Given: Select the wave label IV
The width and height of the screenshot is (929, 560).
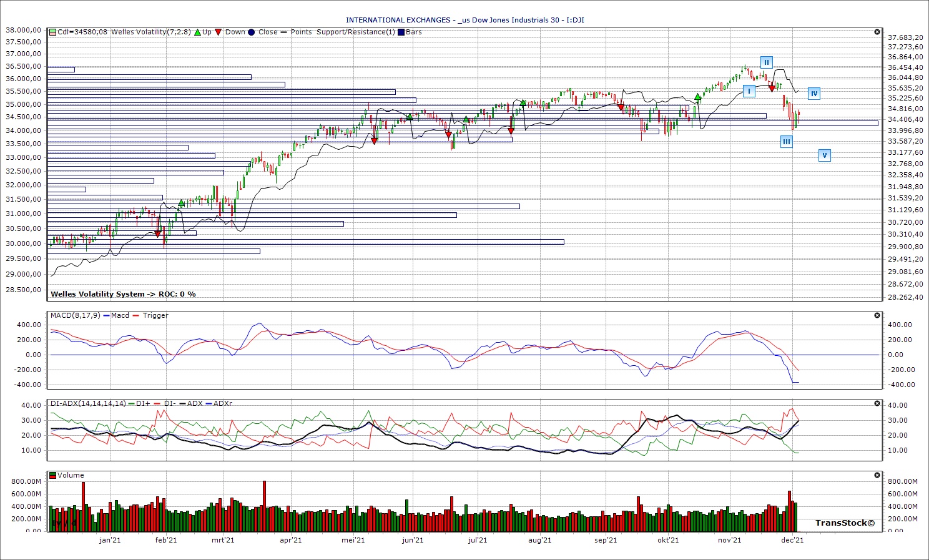Looking at the screenshot, I should [813, 94].
